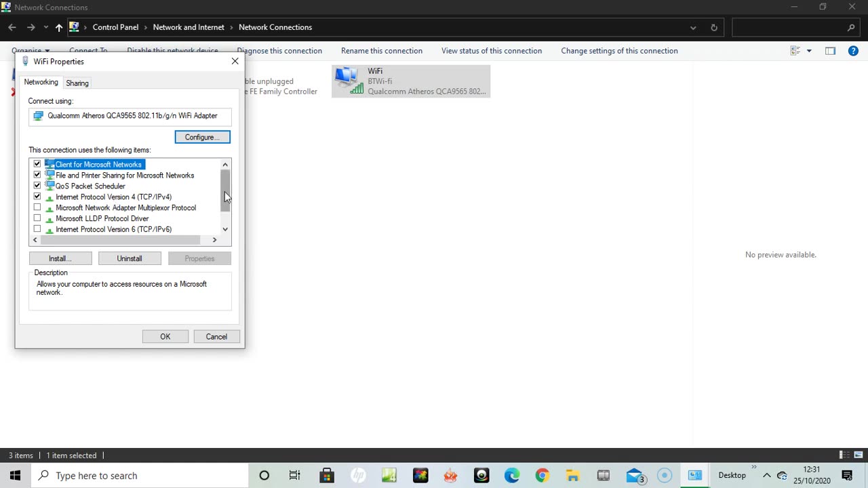
Task: Click the Configure... button
Action: pos(202,137)
